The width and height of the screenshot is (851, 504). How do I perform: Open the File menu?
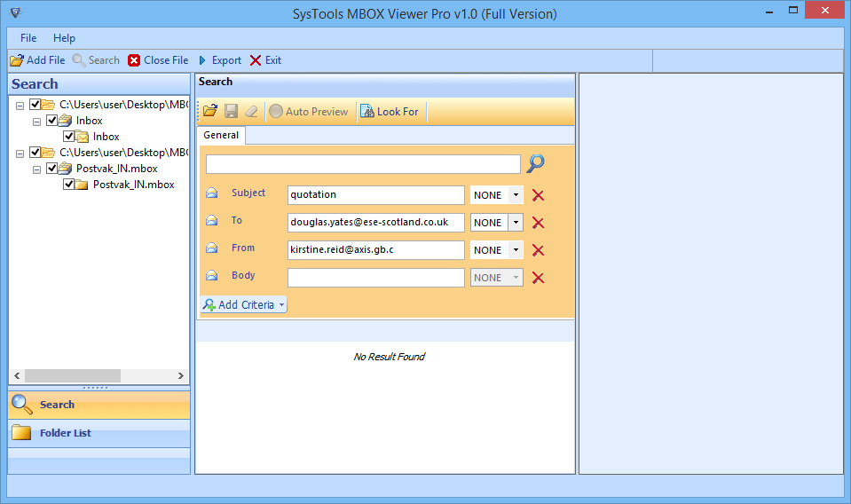(28, 38)
